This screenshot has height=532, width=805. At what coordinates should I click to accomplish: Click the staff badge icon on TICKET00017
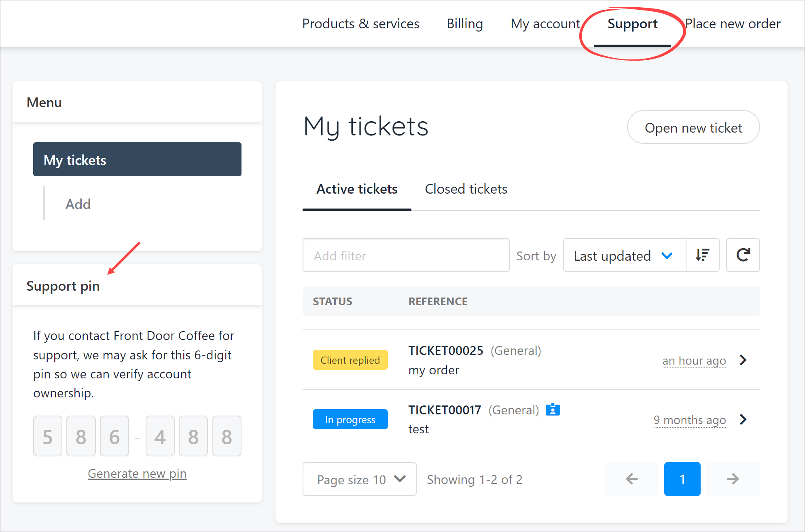click(x=553, y=410)
